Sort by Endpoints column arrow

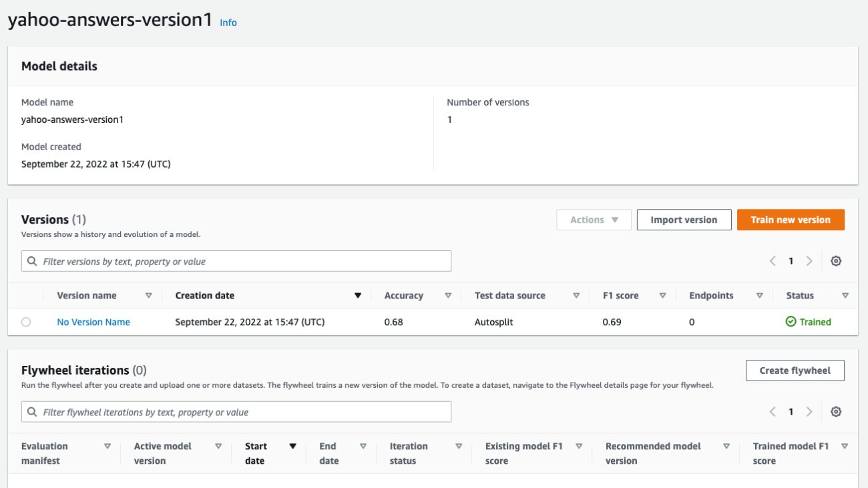click(x=760, y=296)
